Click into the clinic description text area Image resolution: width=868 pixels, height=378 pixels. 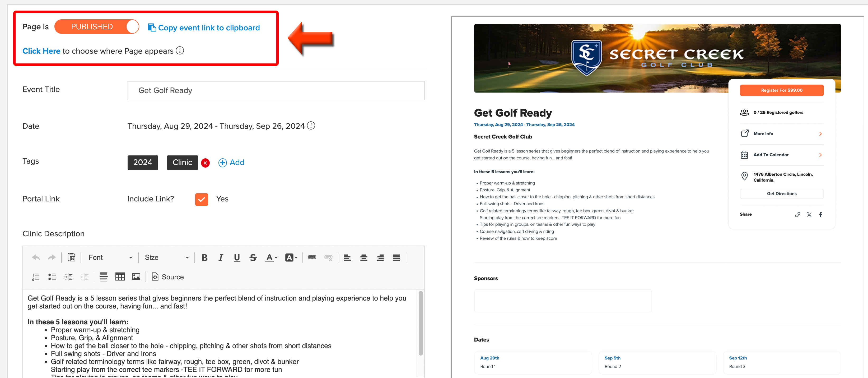tap(220, 334)
